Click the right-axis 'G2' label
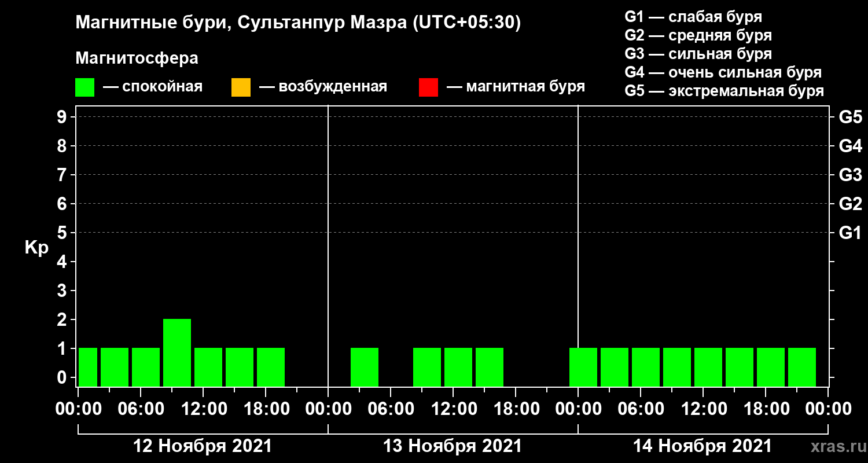868x463 pixels. 851,204
